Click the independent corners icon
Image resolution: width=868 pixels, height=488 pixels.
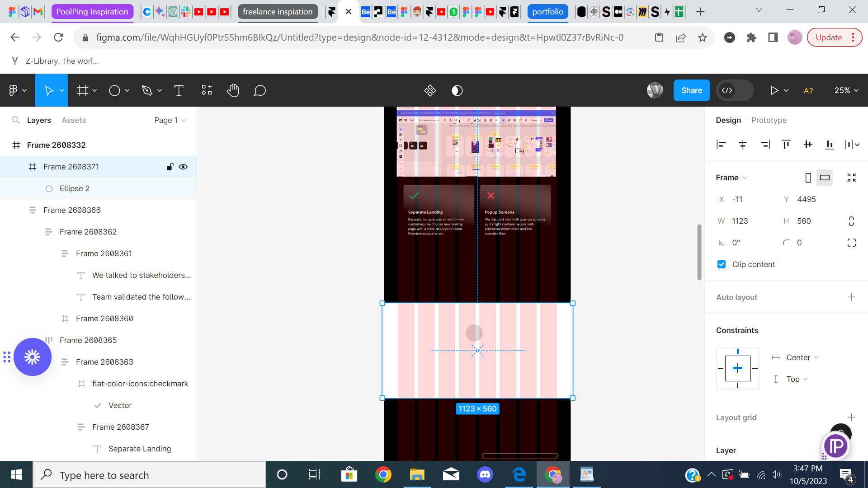click(852, 243)
